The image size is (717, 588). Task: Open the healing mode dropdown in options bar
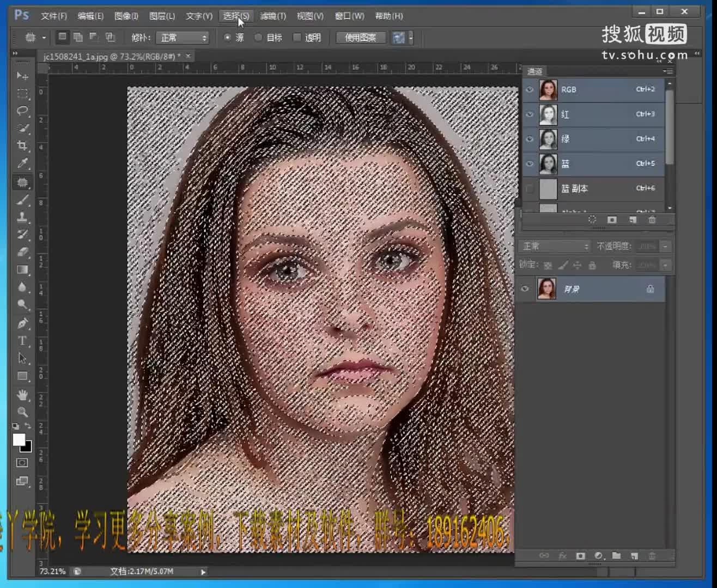pos(183,38)
